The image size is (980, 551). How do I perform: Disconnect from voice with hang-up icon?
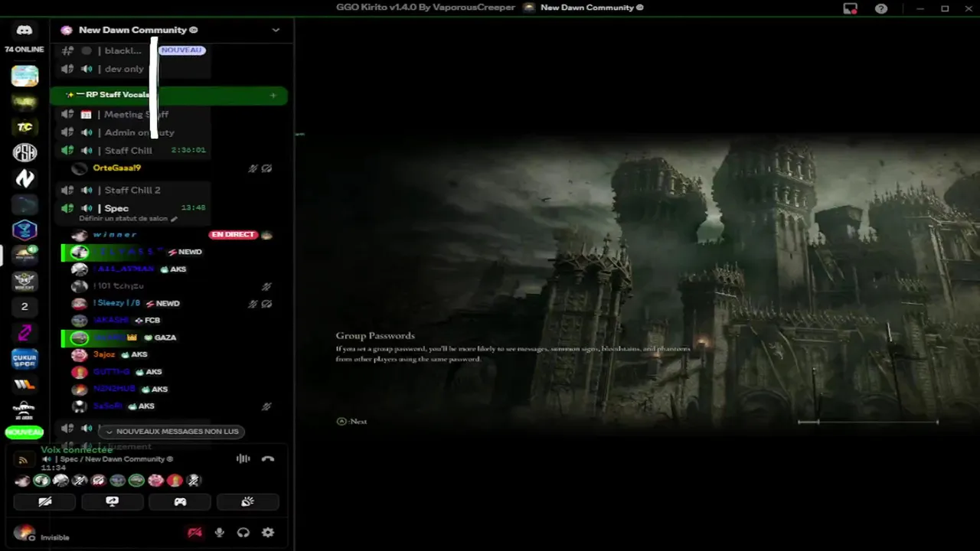coord(267,459)
